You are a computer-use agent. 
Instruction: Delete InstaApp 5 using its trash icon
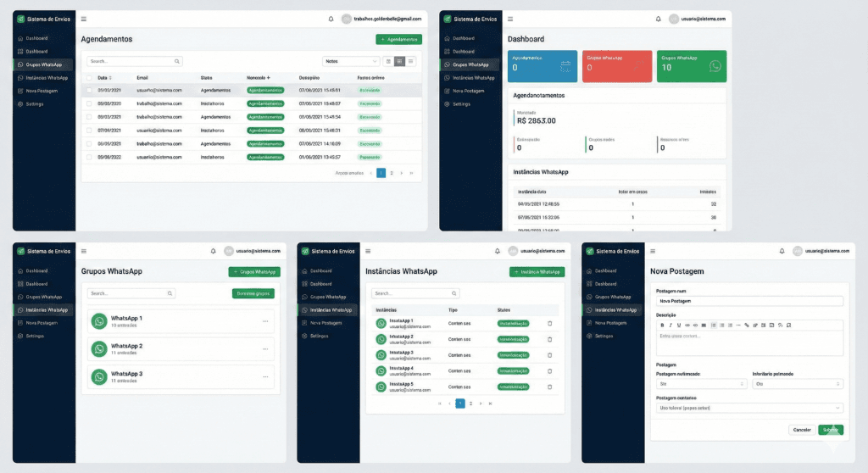click(549, 387)
